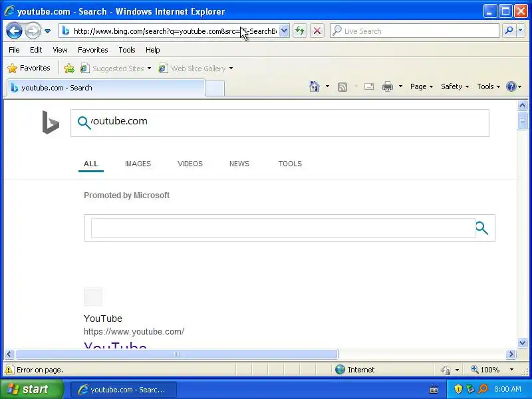
Task: Refresh the page with the green arrows
Action: coord(300,31)
